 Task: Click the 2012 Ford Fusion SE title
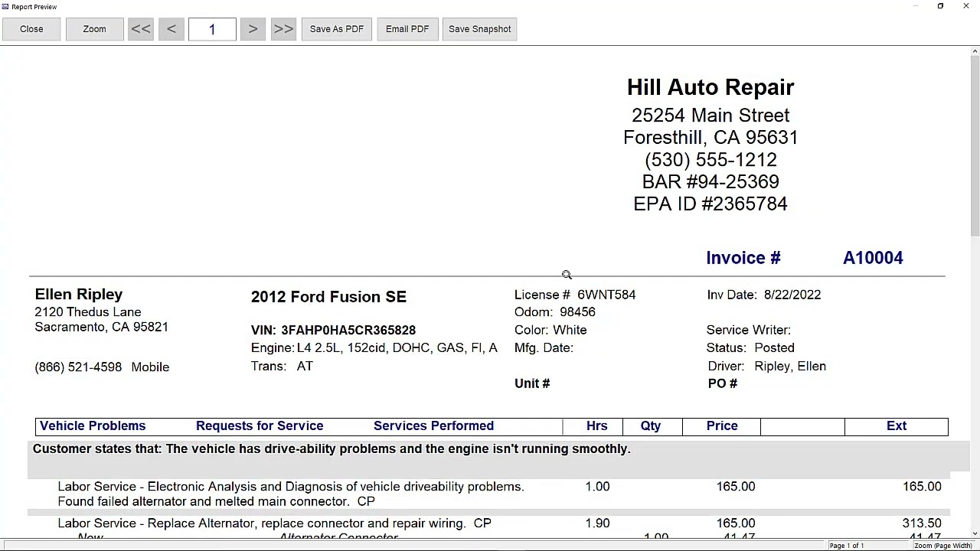[328, 297]
